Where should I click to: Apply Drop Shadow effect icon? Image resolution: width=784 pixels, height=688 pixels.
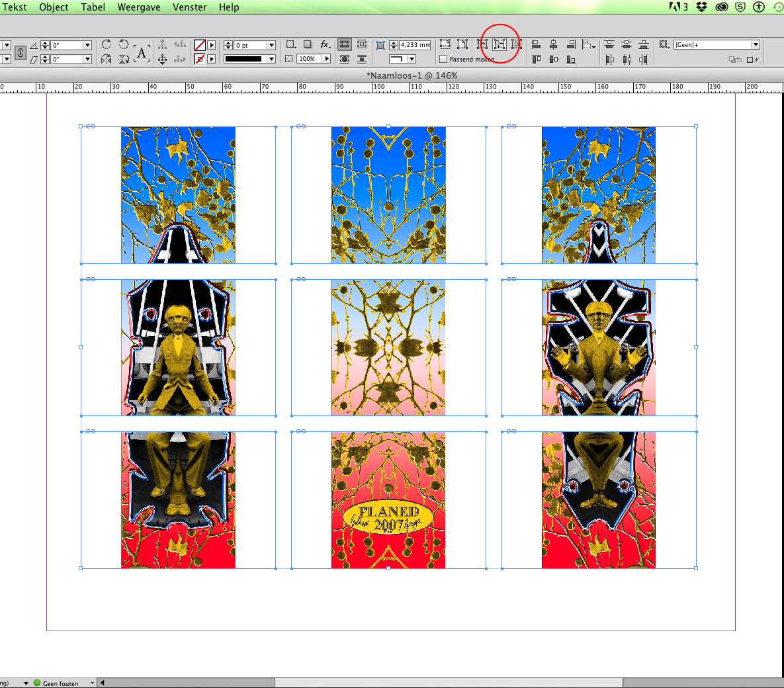[x=308, y=44]
